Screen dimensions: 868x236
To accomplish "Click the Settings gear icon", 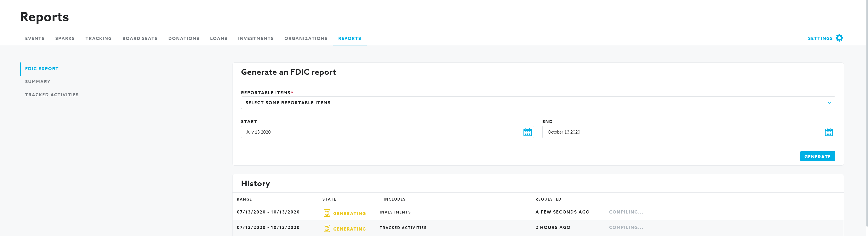I will (839, 38).
